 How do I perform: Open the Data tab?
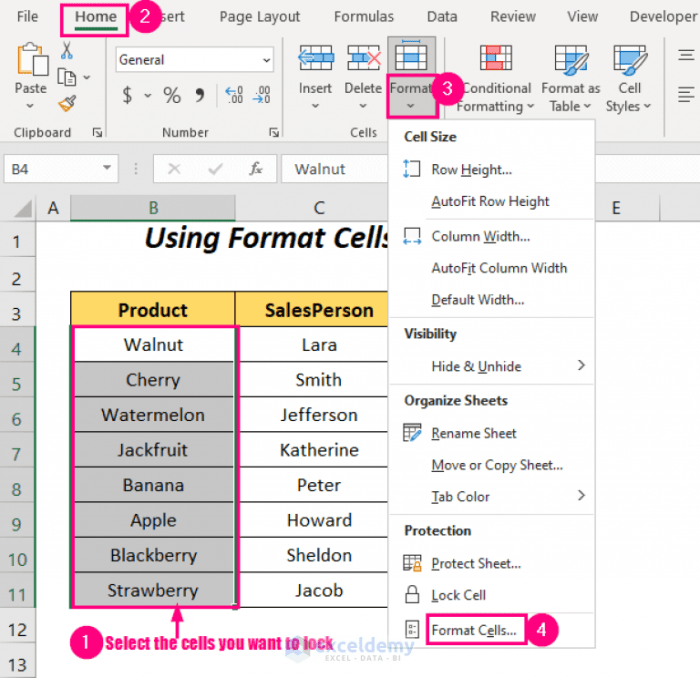tap(442, 17)
